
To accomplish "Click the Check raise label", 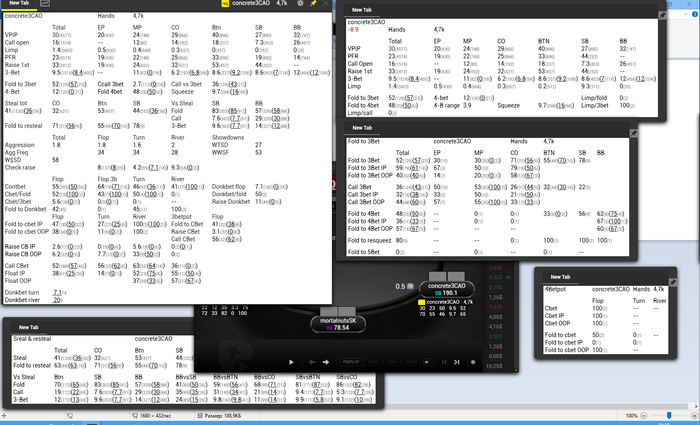I will coord(20,168).
